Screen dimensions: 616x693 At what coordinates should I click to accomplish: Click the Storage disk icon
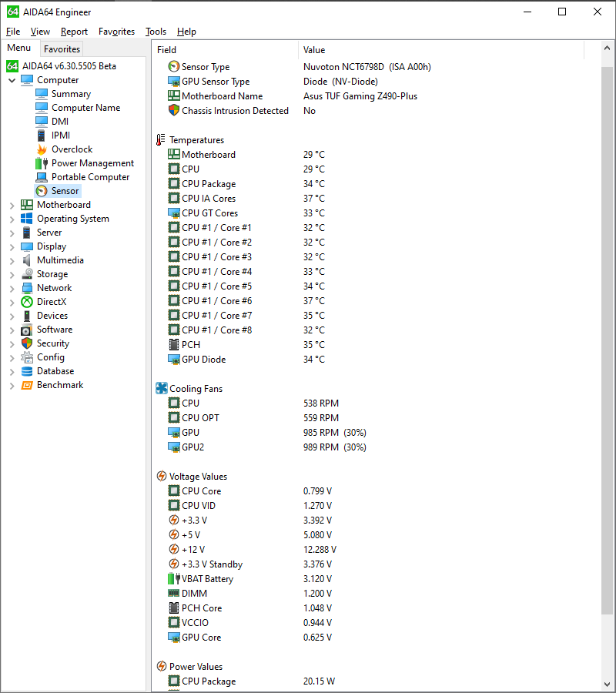pos(27,274)
